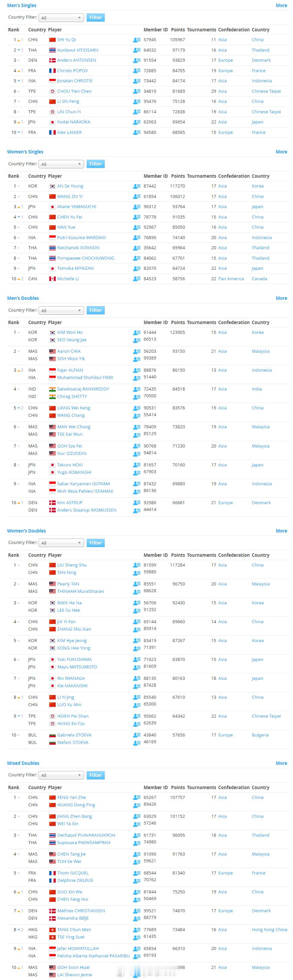Viewport: 293px width, 980px height.
Task: Click the China flag beside WANG Zhi Yi
Action: click(x=52, y=197)
